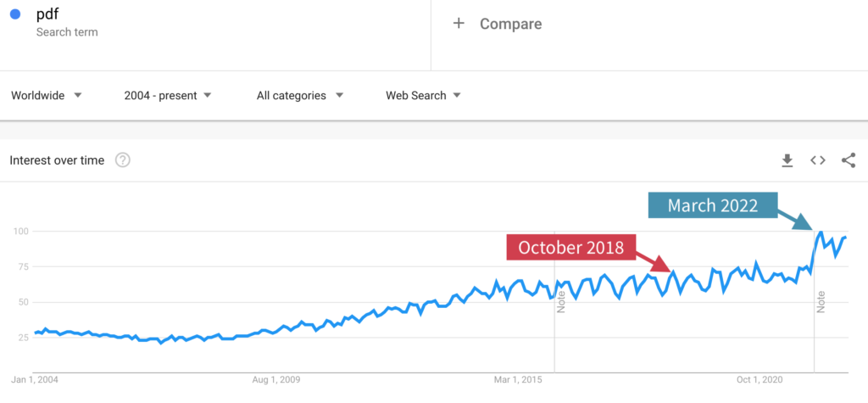Edit the pdf search term field

click(214, 23)
